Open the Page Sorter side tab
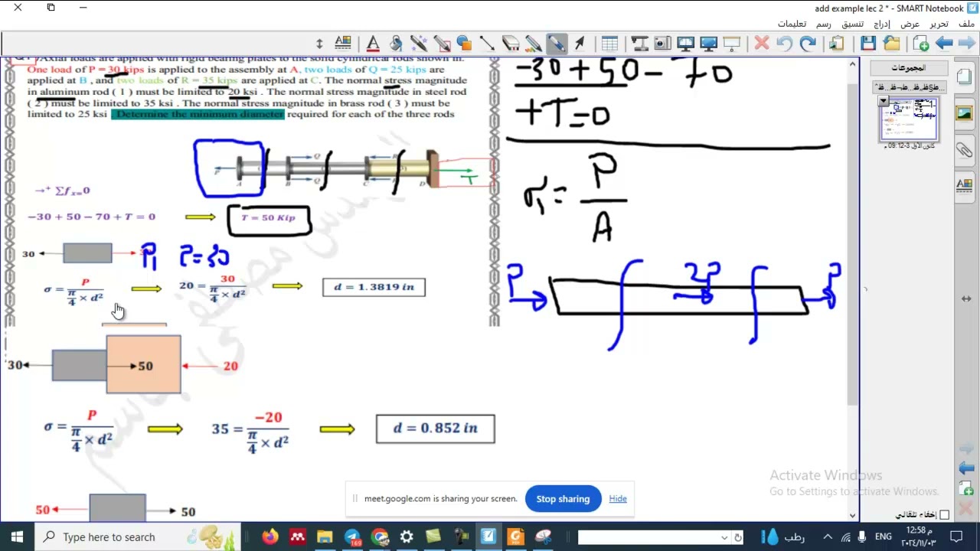980x551 pixels. (x=965, y=78)
